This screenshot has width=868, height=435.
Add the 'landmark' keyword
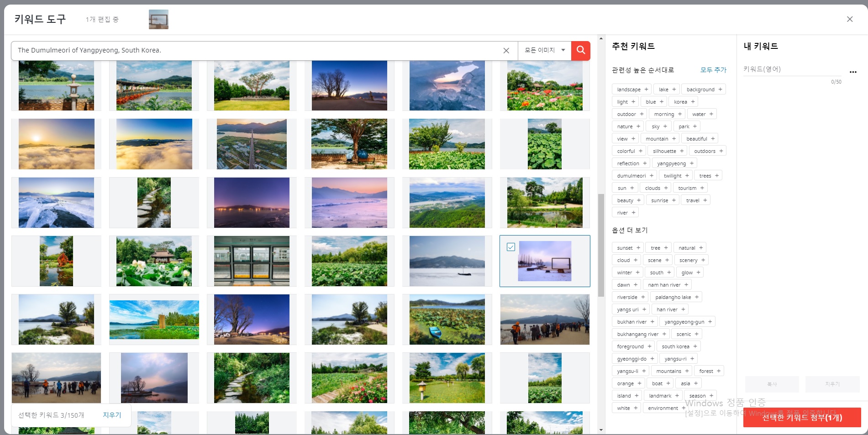click(663, 396)
